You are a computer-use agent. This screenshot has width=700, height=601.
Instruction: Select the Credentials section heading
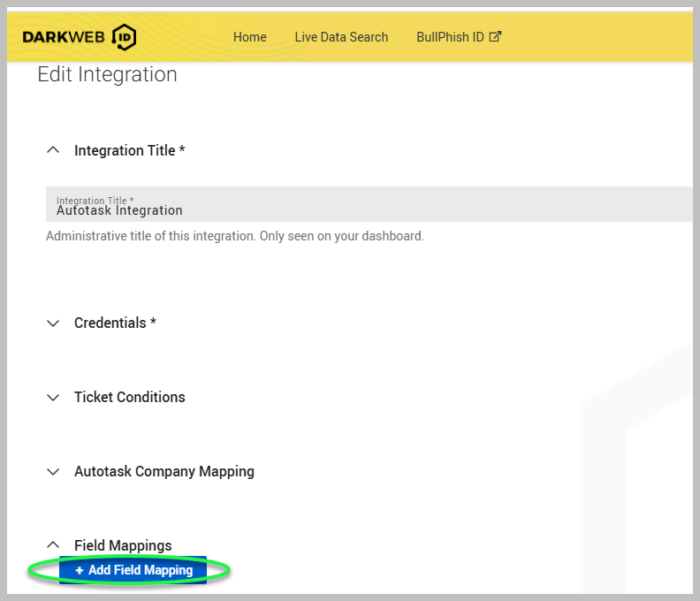115,323
